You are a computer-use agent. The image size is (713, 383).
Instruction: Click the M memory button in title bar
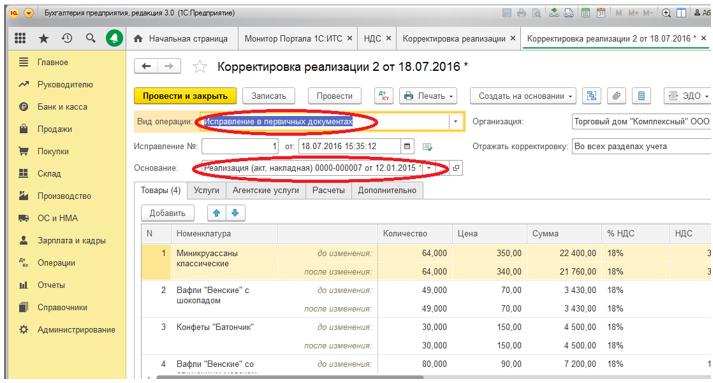pos(618,13)
